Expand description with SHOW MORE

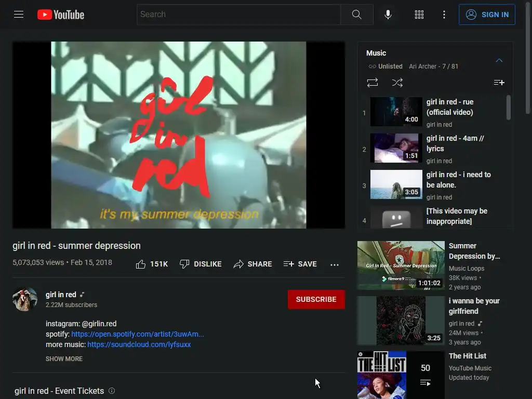coord(64,358)
